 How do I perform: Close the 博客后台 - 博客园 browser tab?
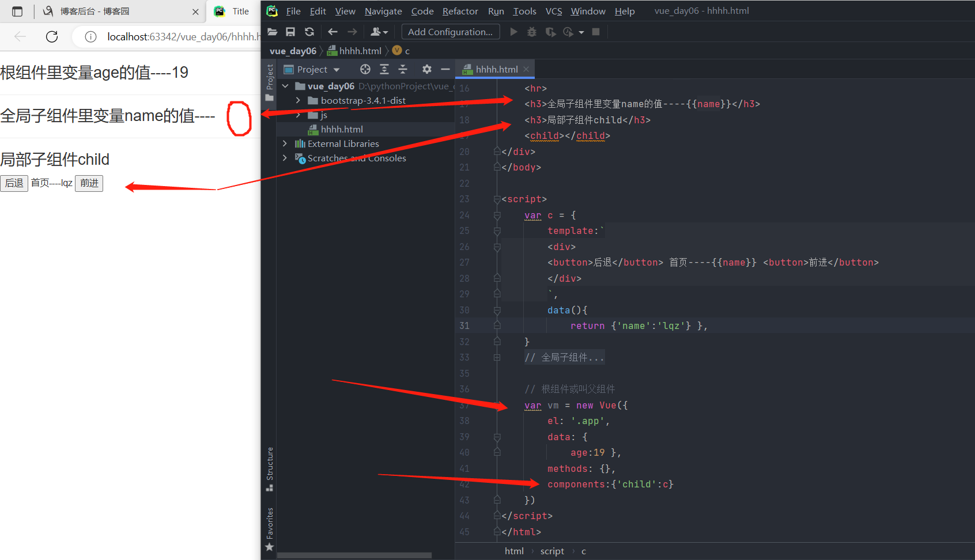click(195, 12)
